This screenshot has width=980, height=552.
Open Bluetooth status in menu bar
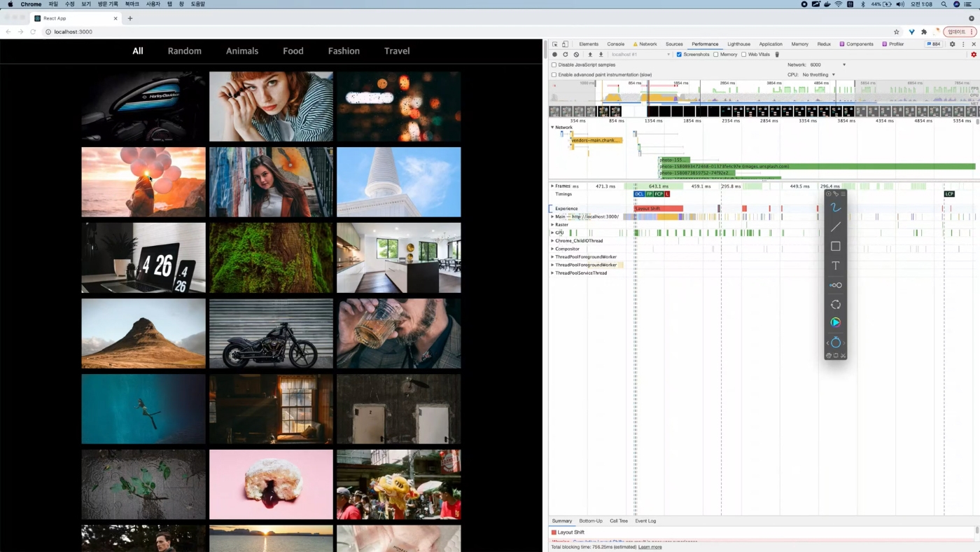(x=862, y=4)
